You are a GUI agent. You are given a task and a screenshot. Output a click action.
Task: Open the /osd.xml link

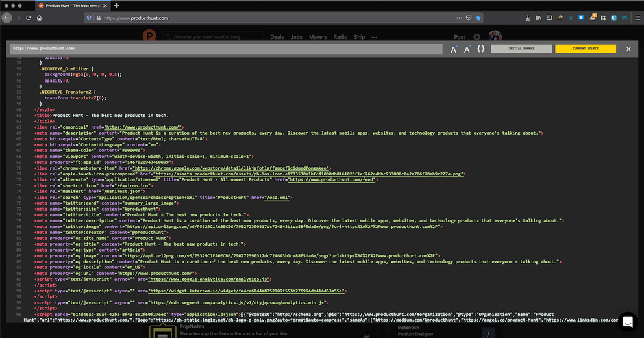(277, 198)
